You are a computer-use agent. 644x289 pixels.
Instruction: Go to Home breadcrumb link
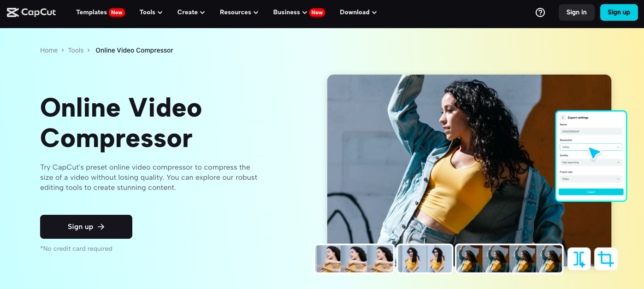point(49,50)
